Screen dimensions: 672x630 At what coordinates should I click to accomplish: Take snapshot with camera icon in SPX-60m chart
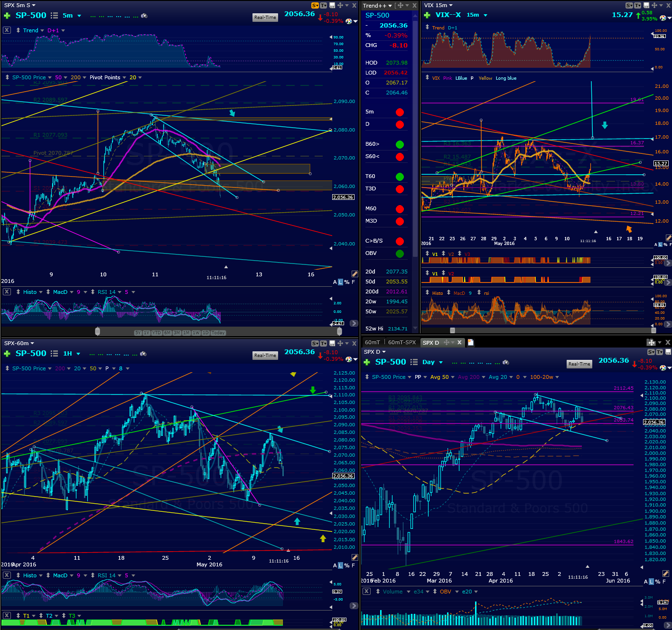pyautogui.click(x=144, y=354)
